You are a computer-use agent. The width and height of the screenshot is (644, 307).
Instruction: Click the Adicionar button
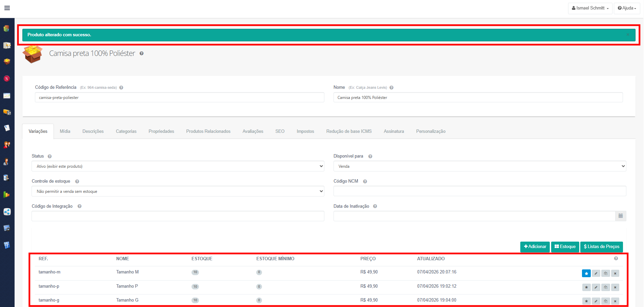535,247
